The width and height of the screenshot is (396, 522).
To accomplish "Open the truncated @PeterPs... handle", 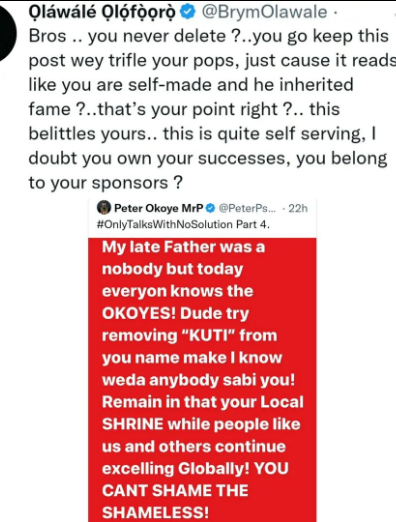I will tap(247, 209).
